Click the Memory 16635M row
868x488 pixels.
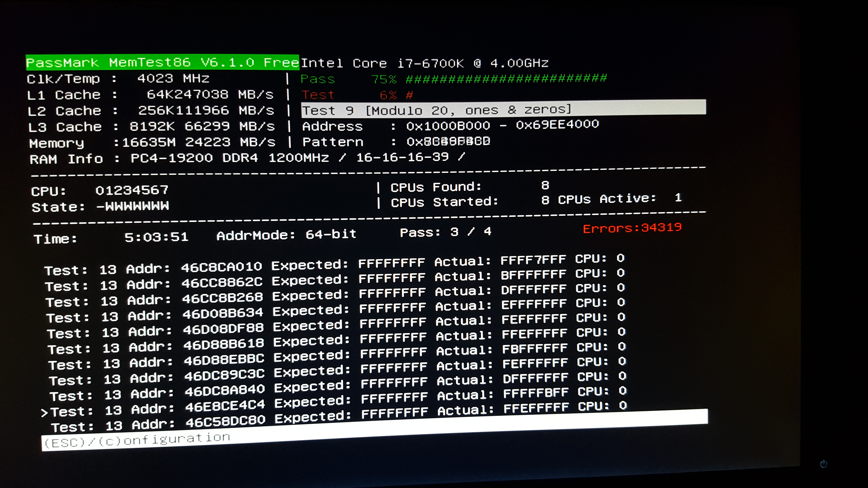(x=152, y=142)
